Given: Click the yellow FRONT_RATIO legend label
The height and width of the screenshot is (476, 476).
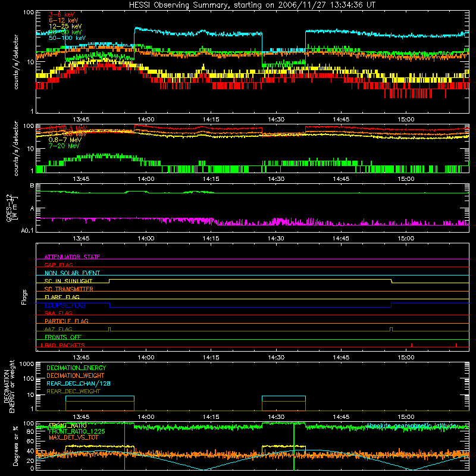Looking at the screenshot, I should (x=67, y=425).
